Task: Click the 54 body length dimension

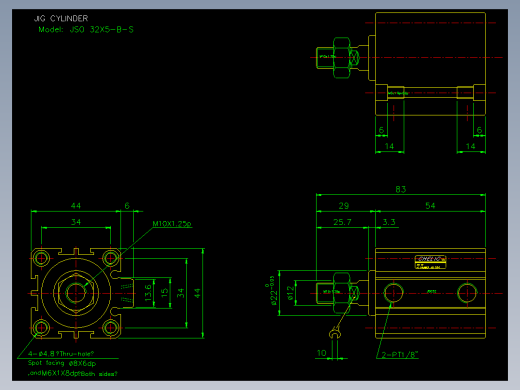Action: click(430, 206)
